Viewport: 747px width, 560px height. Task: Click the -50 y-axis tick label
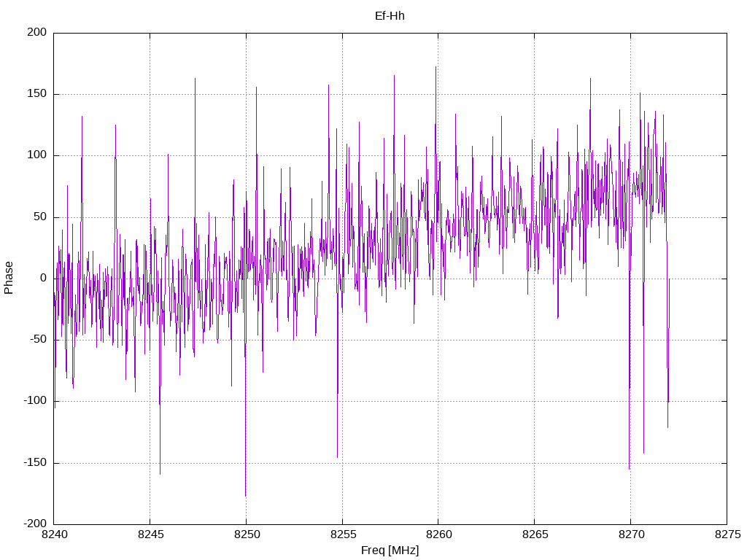[x=38, y=340]
